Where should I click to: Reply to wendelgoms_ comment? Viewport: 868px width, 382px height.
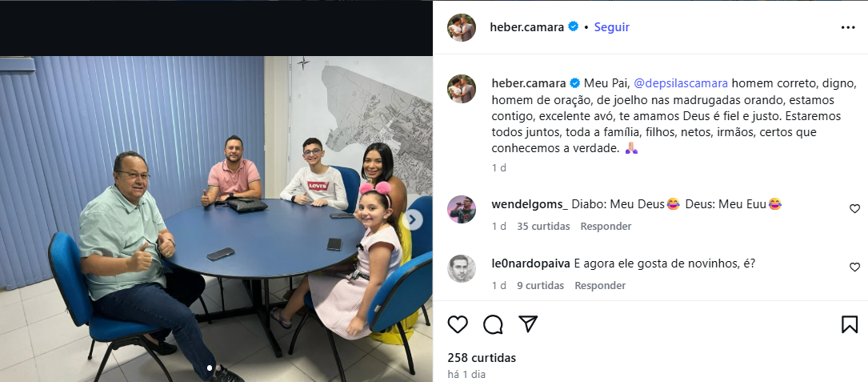[x=606, y=226]
